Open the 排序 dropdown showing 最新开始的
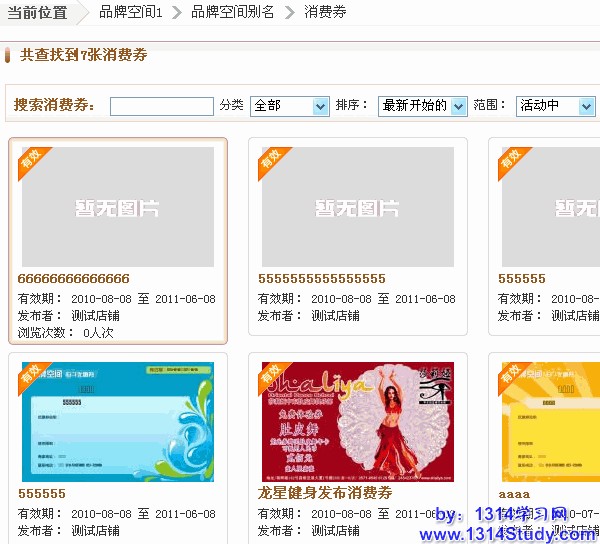The width and height of the screenshot is (600, 544). 422,106
